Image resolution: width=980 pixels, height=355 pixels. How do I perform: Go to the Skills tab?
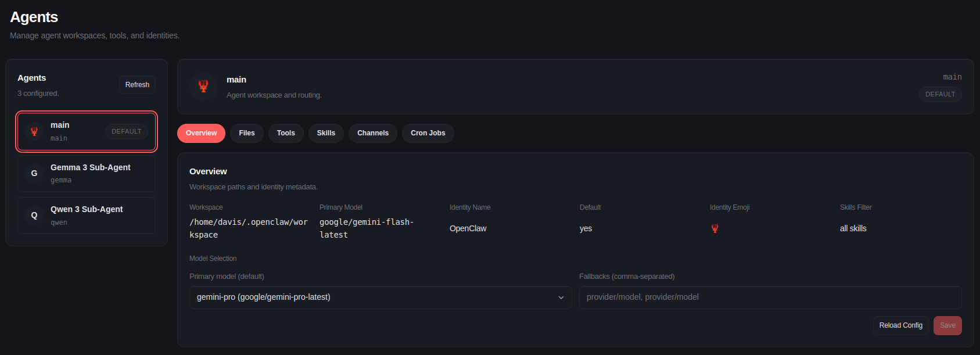pos(326,133)
